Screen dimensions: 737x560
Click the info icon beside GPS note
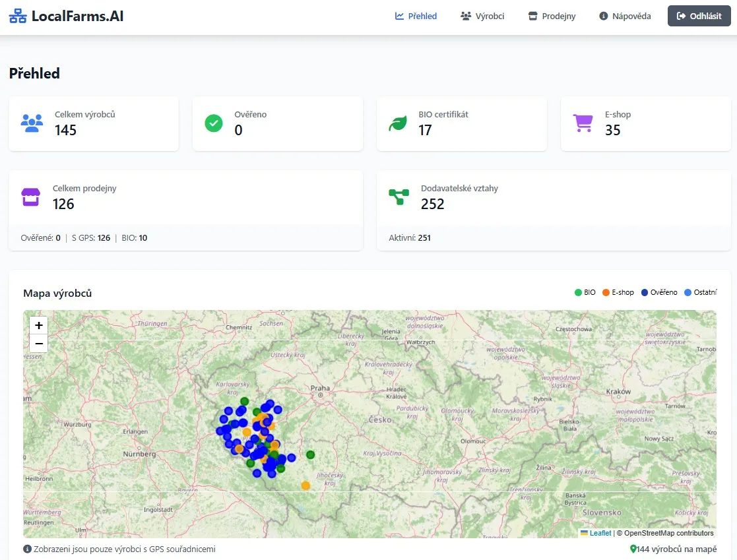(x=27, y=549)
